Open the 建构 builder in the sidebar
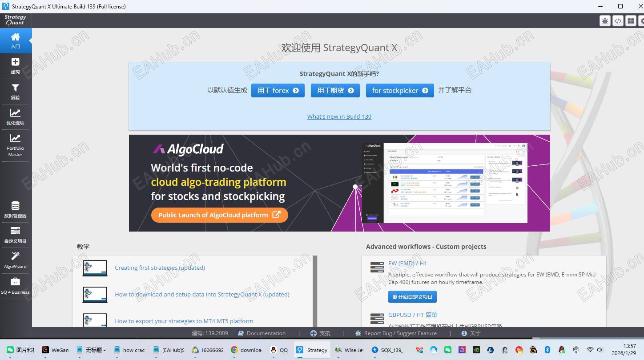The width and height of the screenshot is (644, 360). click(x=16, y=66)
